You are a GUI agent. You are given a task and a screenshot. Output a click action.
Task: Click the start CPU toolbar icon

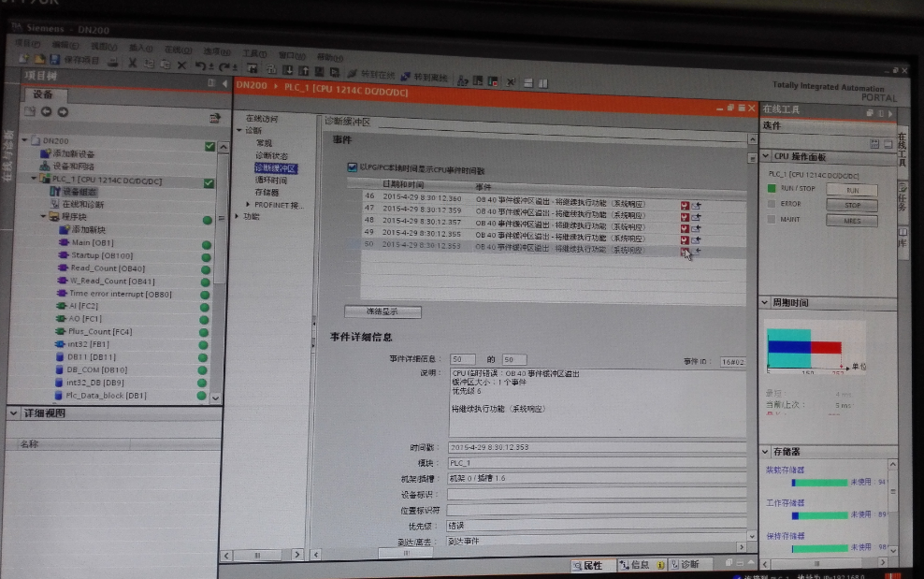tap(478, 80)
